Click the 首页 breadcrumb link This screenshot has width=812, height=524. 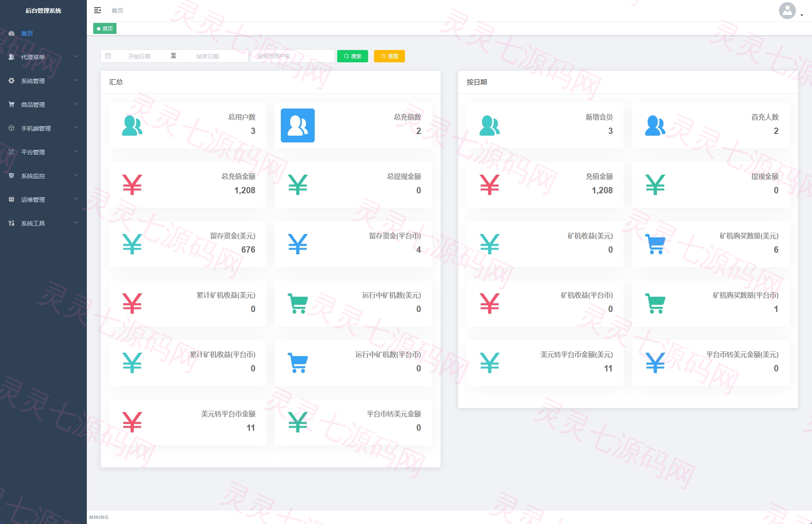(117, 11)
